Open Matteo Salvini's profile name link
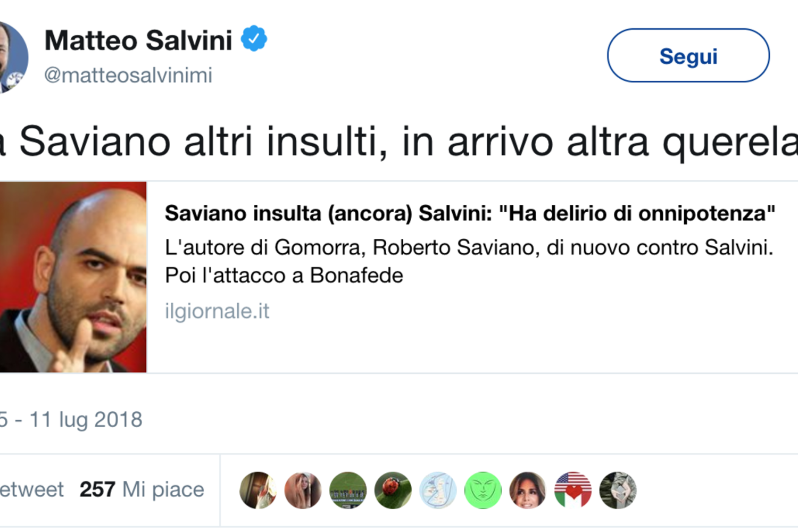The image size is (798, 532). tap(138, 40)
